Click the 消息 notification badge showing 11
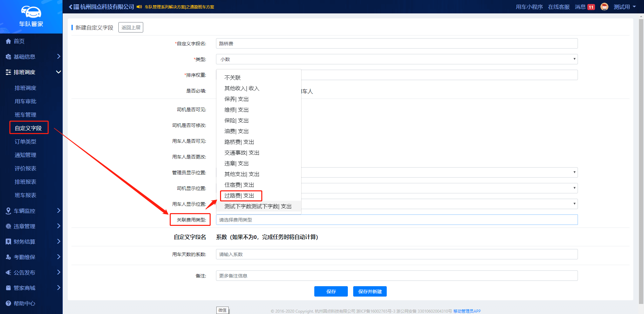 pos(591,7)
